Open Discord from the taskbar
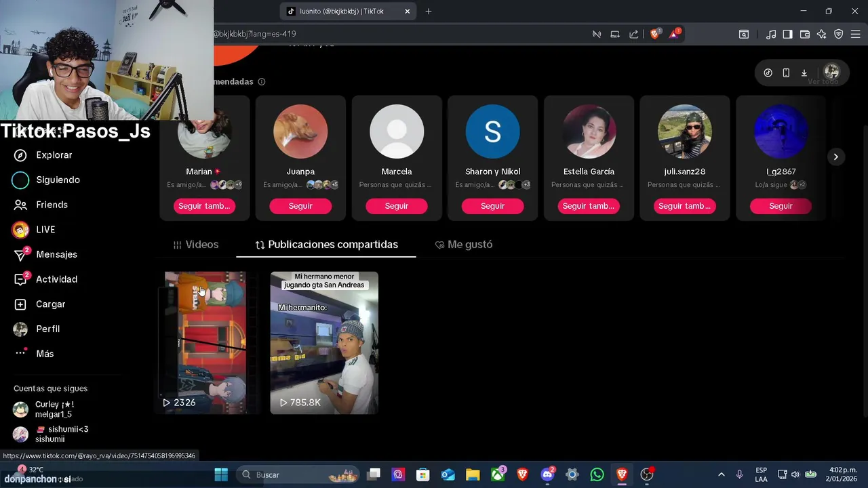The width and height of the screenshot is (868, 488). 547,474
